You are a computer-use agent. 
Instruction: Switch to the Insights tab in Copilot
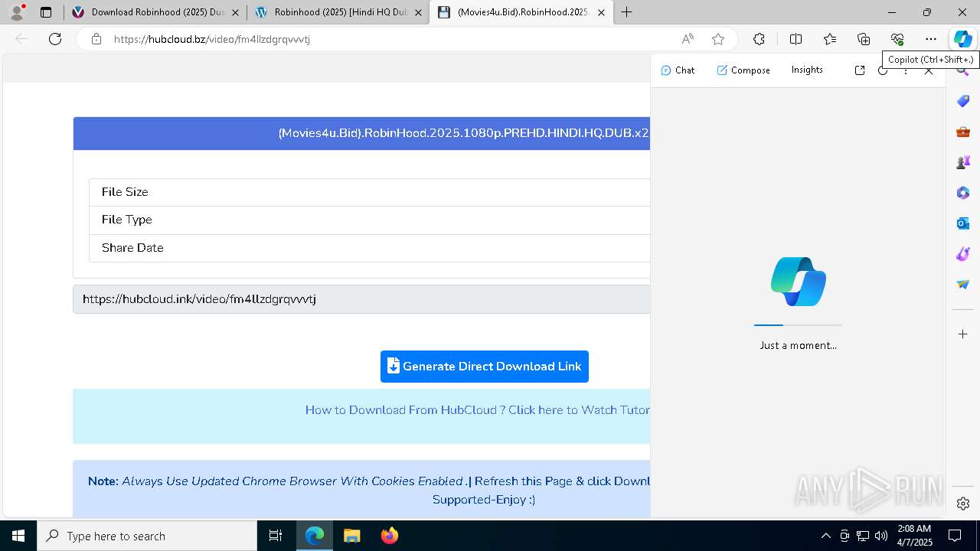(x=807, y=70)
